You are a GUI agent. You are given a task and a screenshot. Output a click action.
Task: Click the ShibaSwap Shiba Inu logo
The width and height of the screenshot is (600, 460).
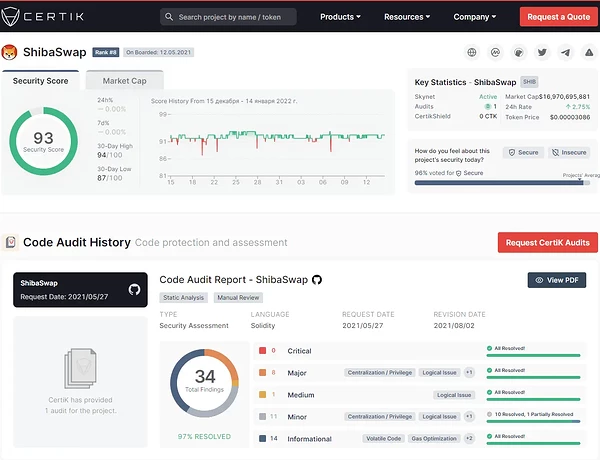(10, 52)
